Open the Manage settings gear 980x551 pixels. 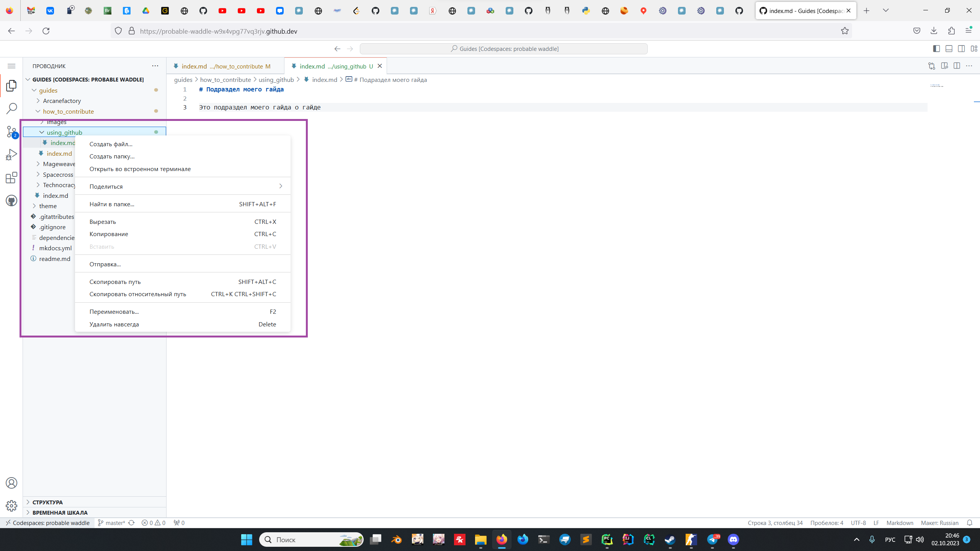click(x=11, y=506)
